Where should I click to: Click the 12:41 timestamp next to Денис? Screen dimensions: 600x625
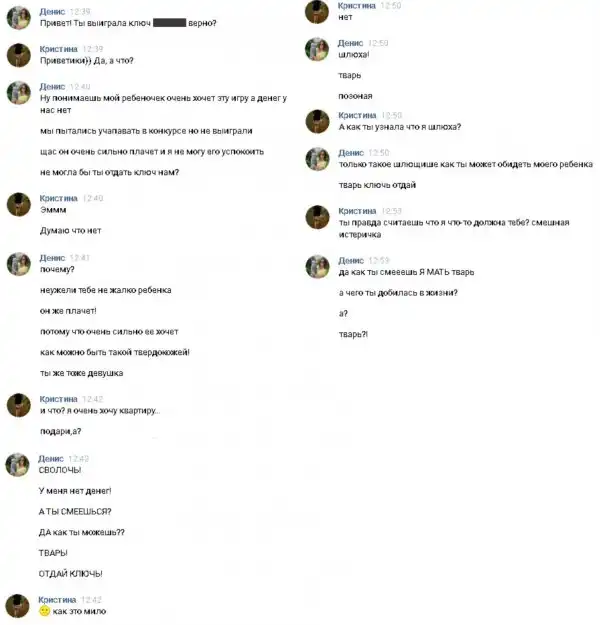point(80,258)
